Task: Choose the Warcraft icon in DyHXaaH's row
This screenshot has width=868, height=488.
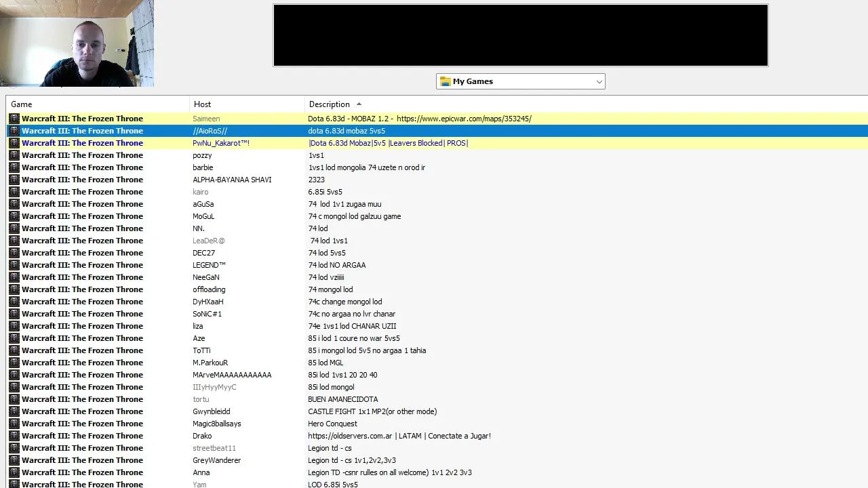Action: (14, 302)
